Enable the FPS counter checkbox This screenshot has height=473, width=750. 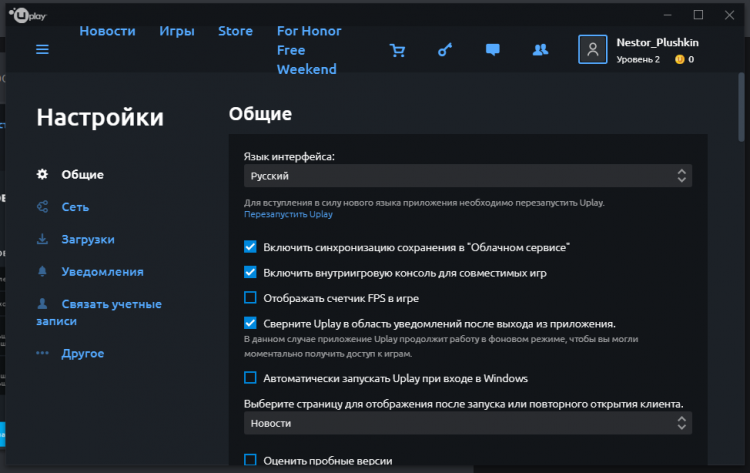[x=250, y=298]
